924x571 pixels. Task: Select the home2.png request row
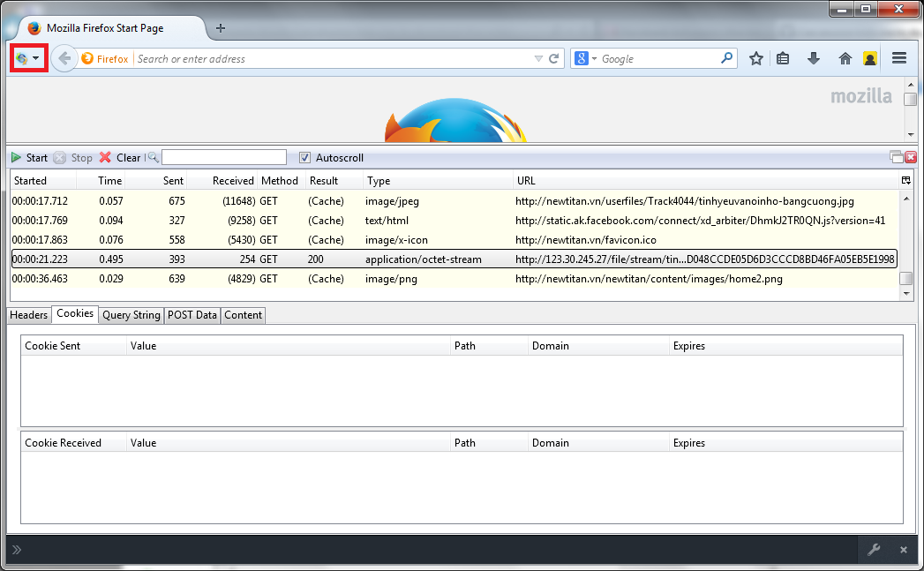pos(454,279)
